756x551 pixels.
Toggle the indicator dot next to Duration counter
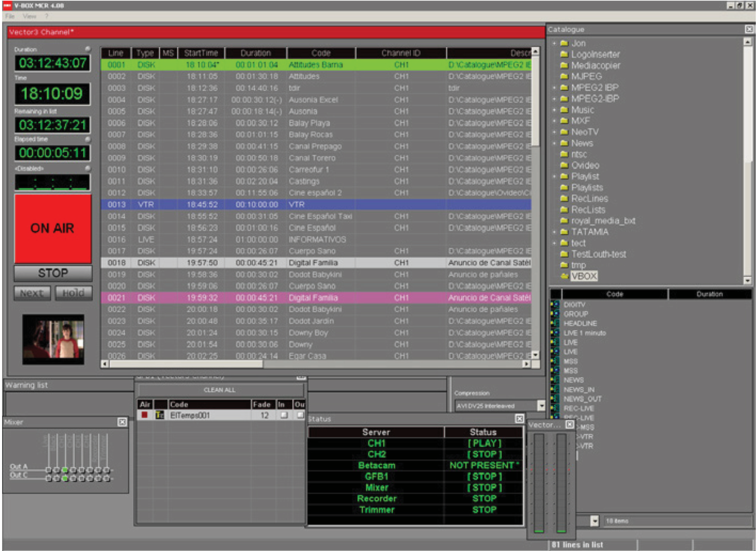point(88,49)
